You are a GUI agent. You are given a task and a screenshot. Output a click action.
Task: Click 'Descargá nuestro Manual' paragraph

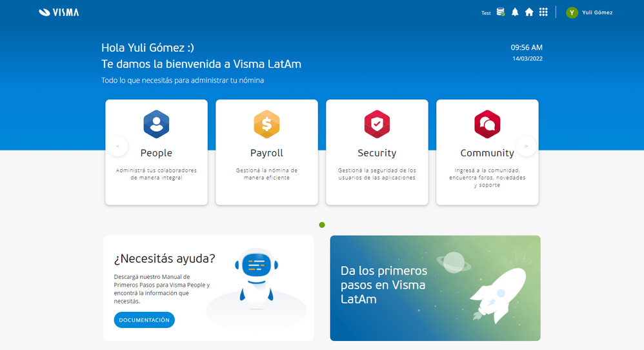[162, 289]
